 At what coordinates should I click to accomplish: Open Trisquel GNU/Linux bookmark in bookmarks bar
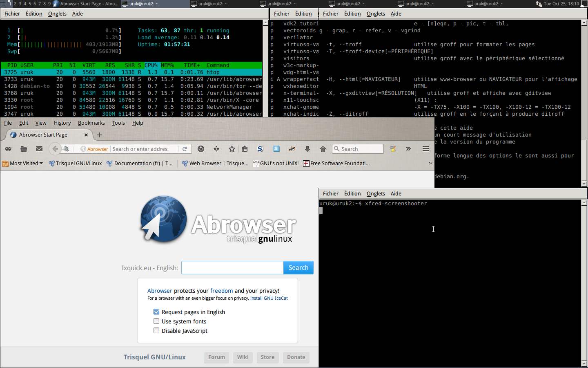75,163
